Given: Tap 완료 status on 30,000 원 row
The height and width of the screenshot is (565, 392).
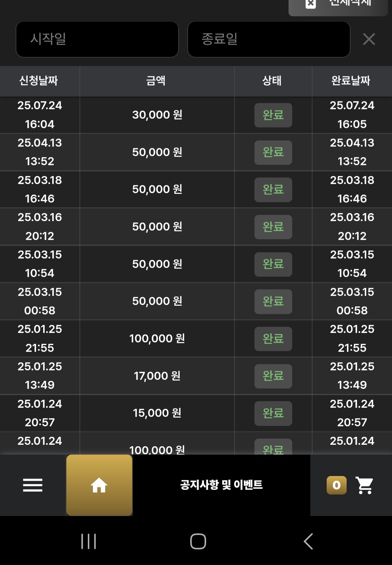Looking at the screenshot, I should coord(273,115).
